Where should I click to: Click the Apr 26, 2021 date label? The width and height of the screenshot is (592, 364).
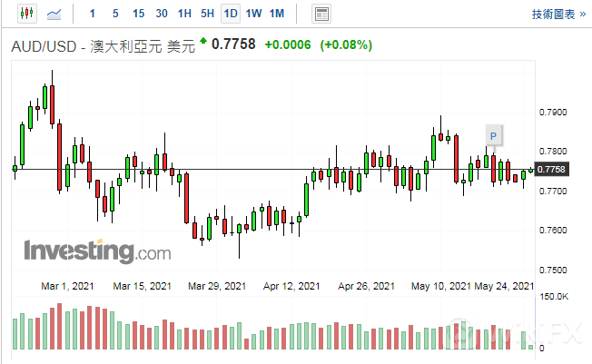(366, 286)
